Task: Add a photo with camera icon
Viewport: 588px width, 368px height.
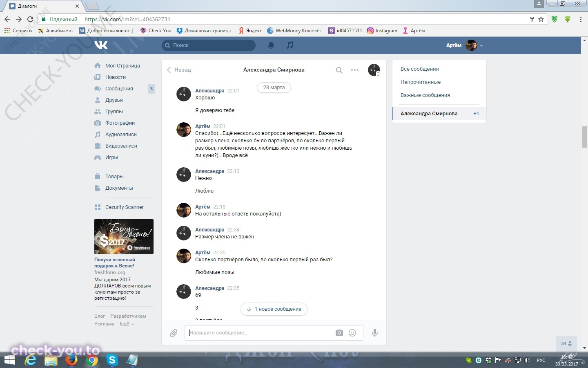Action: 339,333
